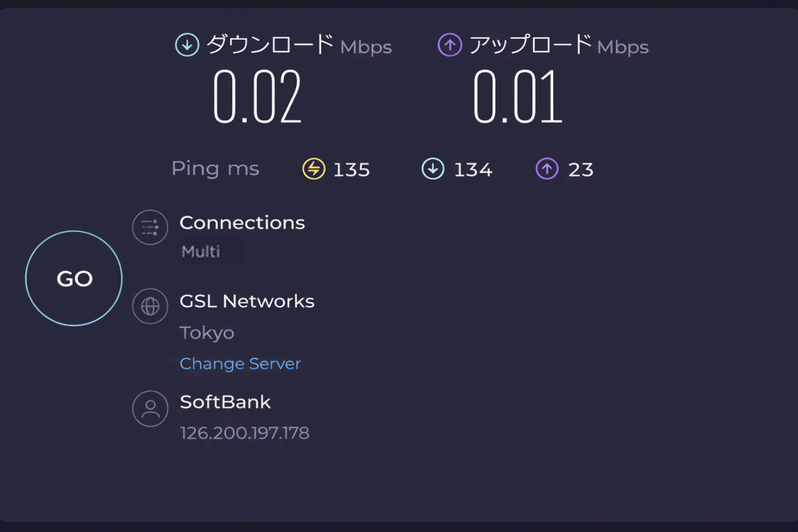
Task: Click the upload arrow icon beside アップロード
Action: coord(450,45)
